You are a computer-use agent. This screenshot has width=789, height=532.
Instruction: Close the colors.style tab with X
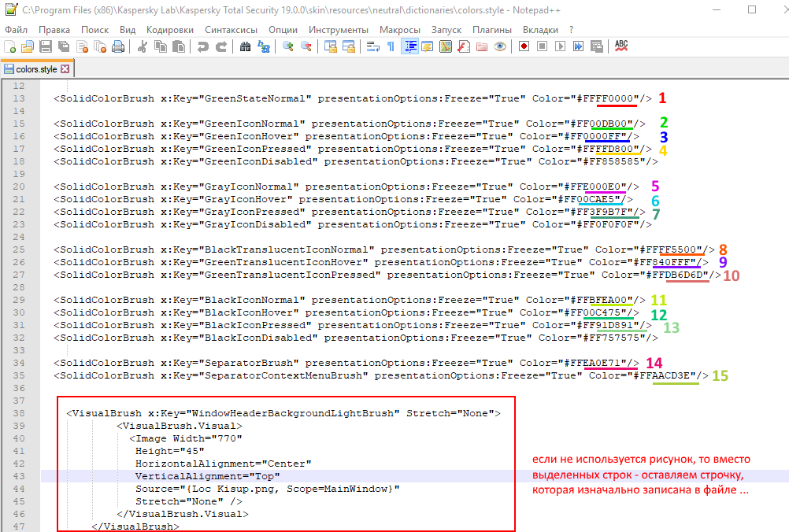(x=65, y=69)
